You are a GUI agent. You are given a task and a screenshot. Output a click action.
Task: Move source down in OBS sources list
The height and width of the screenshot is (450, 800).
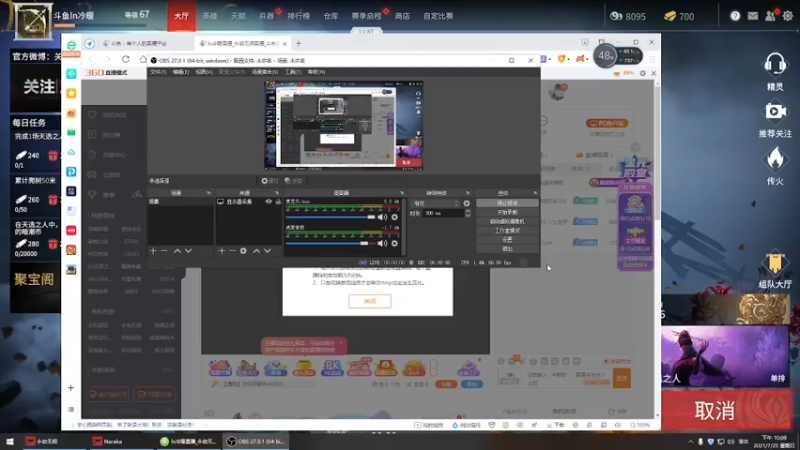267,251
